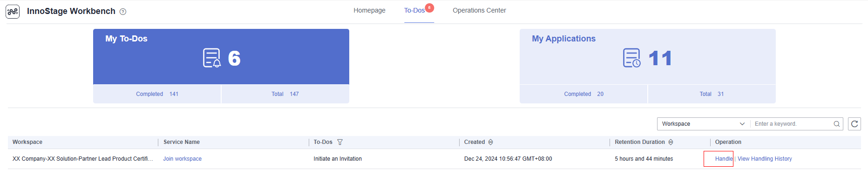
Task: Click the search magnifier icon
Action: [837, 124]
